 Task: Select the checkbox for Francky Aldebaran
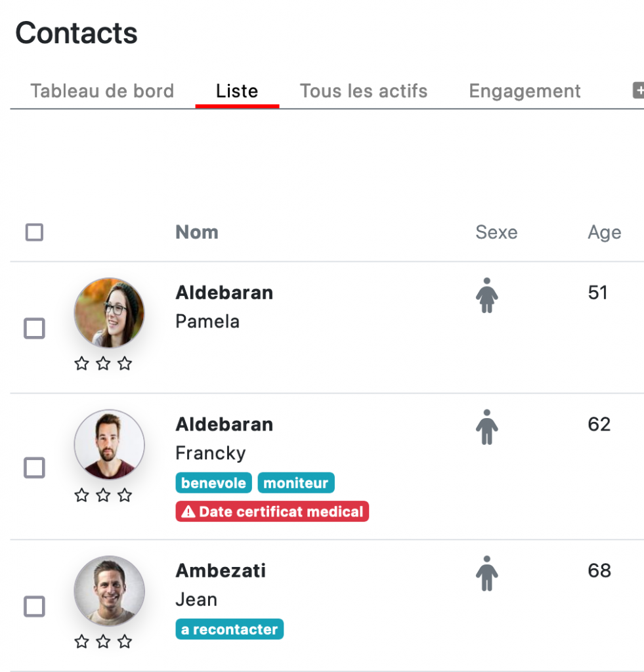34,467
